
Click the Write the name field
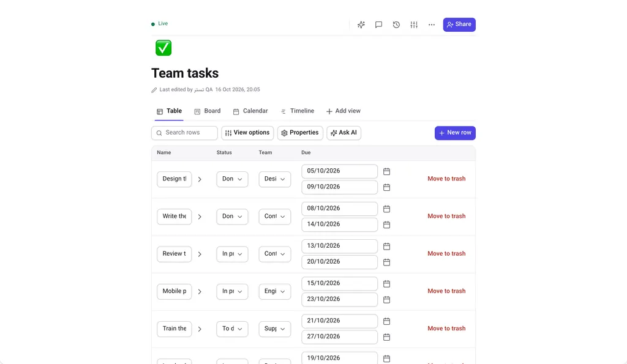[x=175, y=217]
